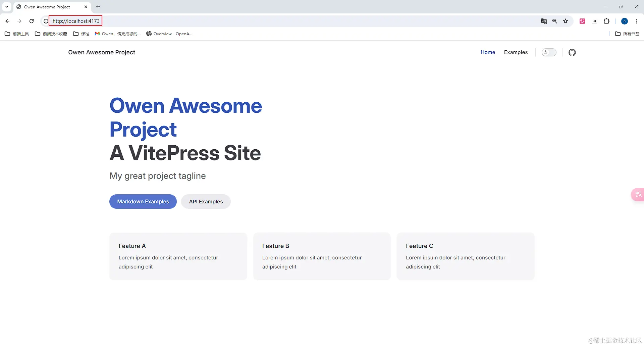Click the floating pink translate widget
Image resolution: width=644 pixels, height=346 pixels.
(x=638, y=195)
